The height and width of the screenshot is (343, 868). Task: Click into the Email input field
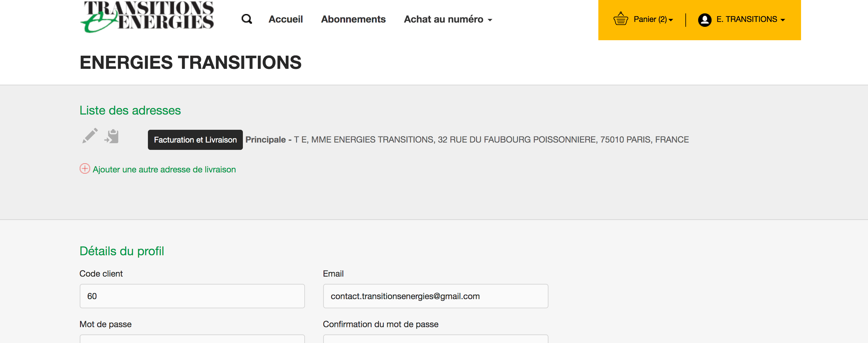pyautogui.click(x=435, y=296)
